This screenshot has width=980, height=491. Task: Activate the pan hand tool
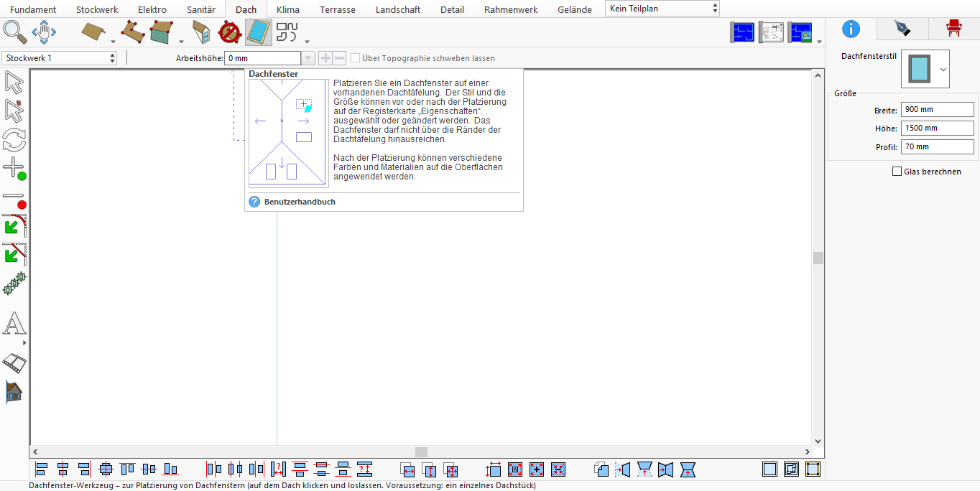pyautogui.click(x=44, y=32)
